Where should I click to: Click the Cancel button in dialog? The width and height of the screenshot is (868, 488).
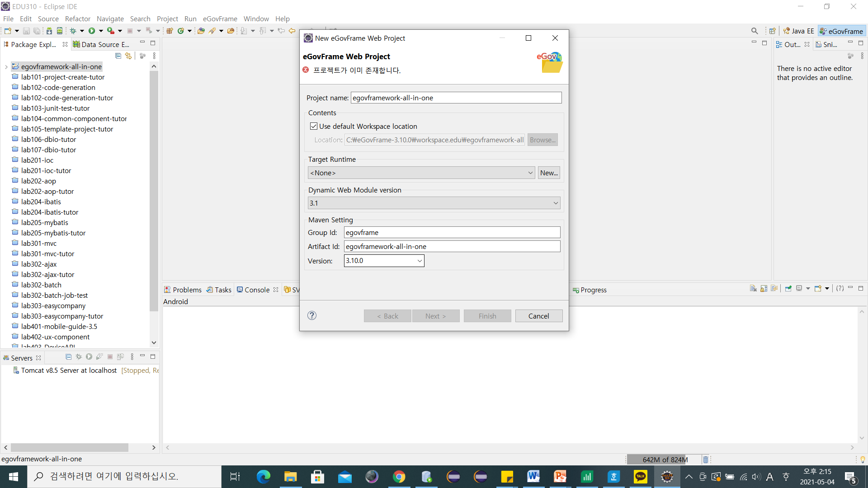click(x=539, y=316)
